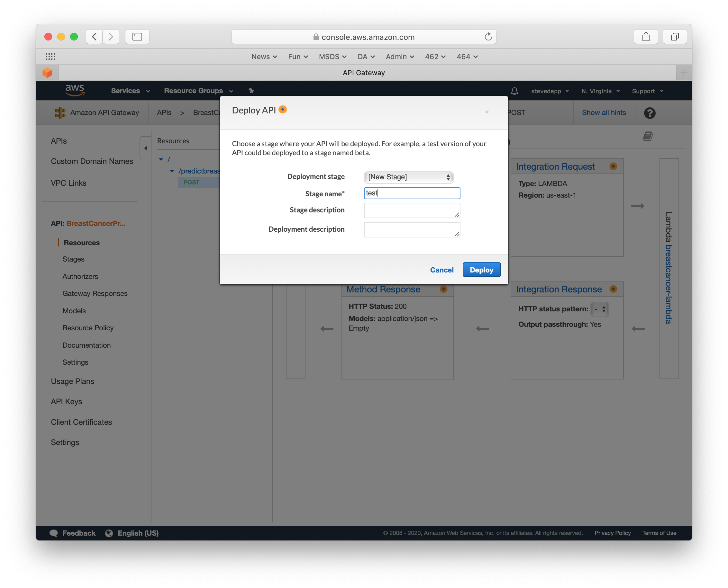Open the MSDS bookmarks folder
Screen dimensions: 728x588
tap(332, 57)
